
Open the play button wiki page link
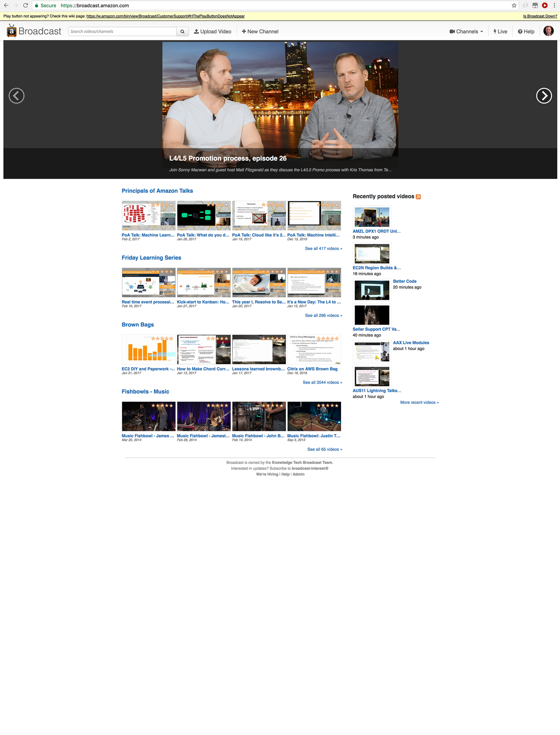pyautogui.click(x=165, y=16)
